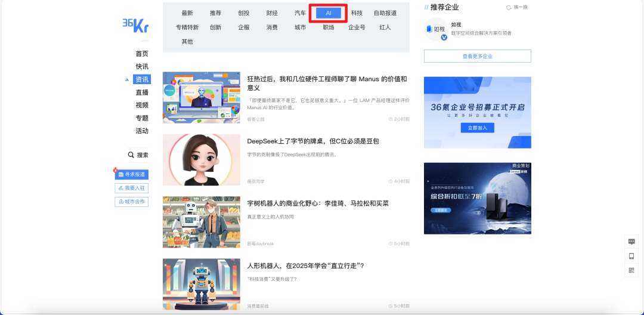Click the 推荐企业 section heading
Image resolution: width=644 pixels, height=315 pixels.
[444, 7]
